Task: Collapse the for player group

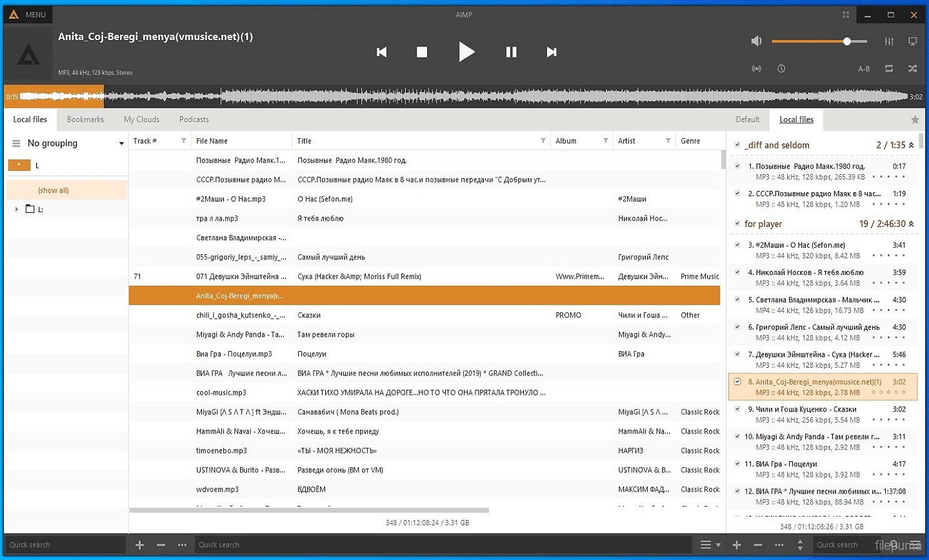Action: 911,224
